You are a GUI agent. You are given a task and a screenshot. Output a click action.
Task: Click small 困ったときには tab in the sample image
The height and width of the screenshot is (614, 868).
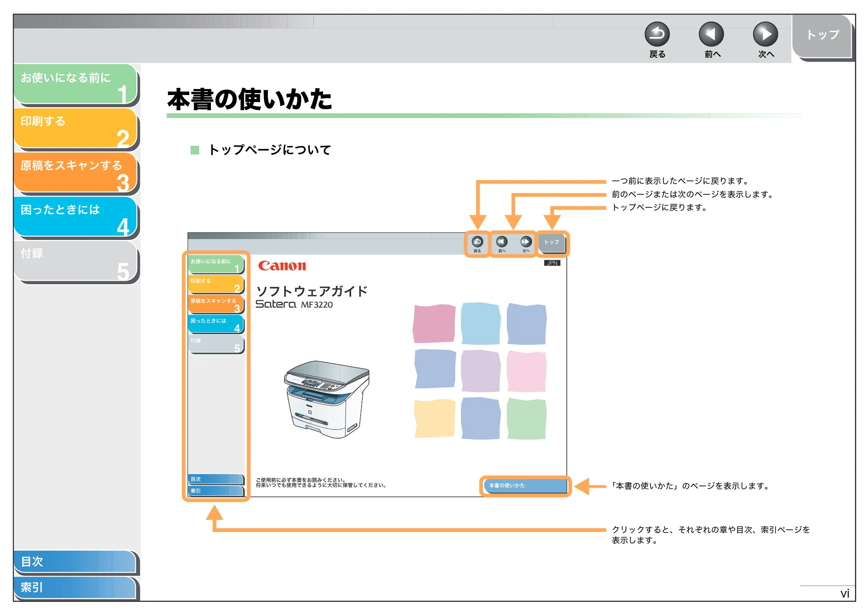216,324
